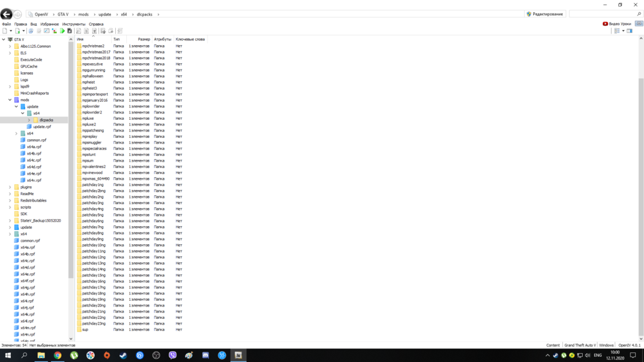
Task: Expand the StateV_Backup15052020 tree node
Action: (10, 221)
